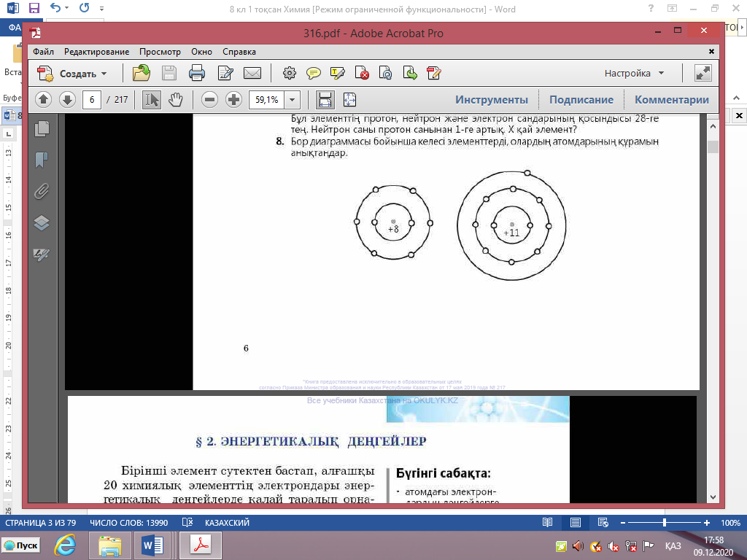Open the Просмотр menu
Screen dimensions: 747x560
[x=160, y=52]
